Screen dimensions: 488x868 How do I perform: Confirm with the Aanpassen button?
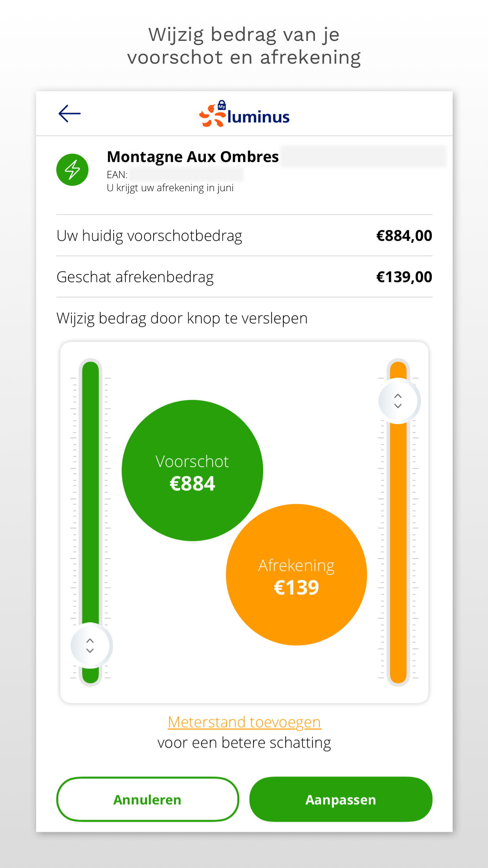[x=341, y=799]
